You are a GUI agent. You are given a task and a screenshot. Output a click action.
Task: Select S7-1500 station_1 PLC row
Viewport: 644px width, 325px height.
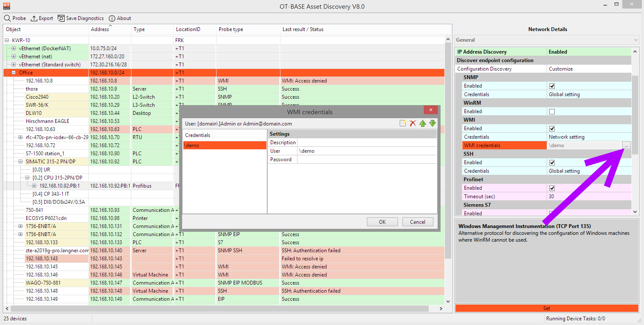click(91, 154)
